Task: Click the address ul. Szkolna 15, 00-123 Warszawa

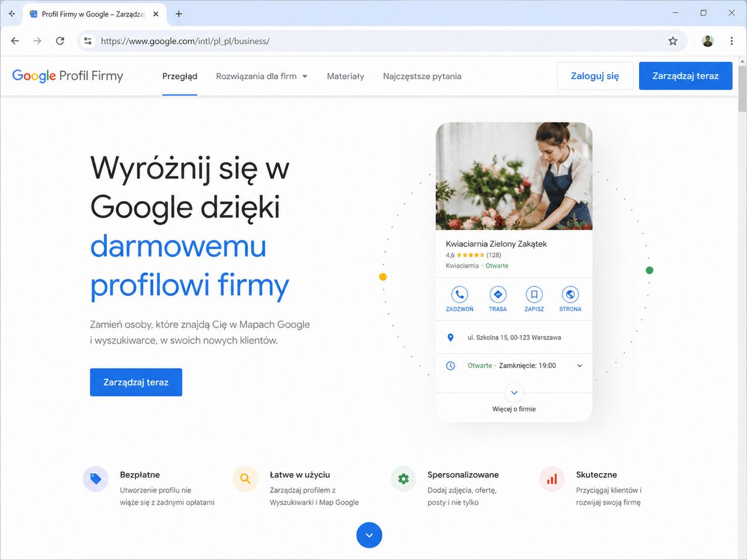Action: point(514,337)
